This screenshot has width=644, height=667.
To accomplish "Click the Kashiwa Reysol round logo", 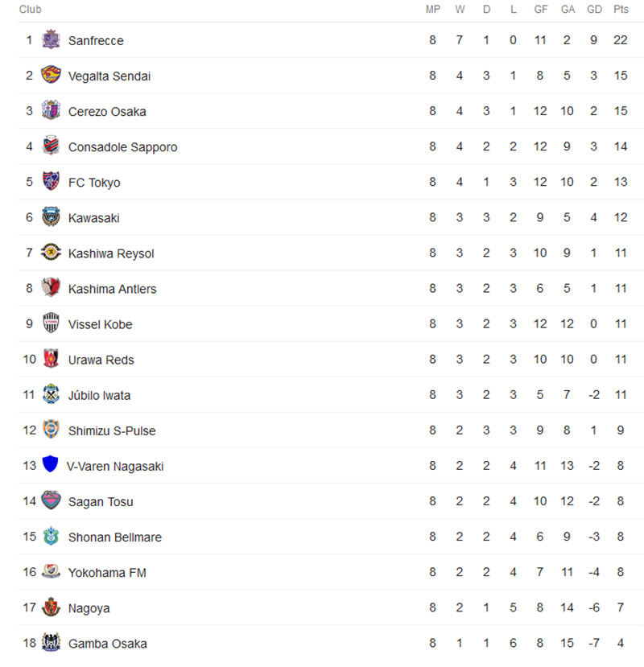I will 51,253.
